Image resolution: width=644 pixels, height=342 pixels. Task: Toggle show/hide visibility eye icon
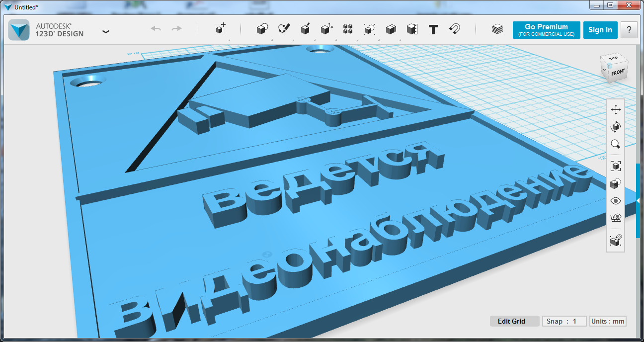[x=616, y=201]
